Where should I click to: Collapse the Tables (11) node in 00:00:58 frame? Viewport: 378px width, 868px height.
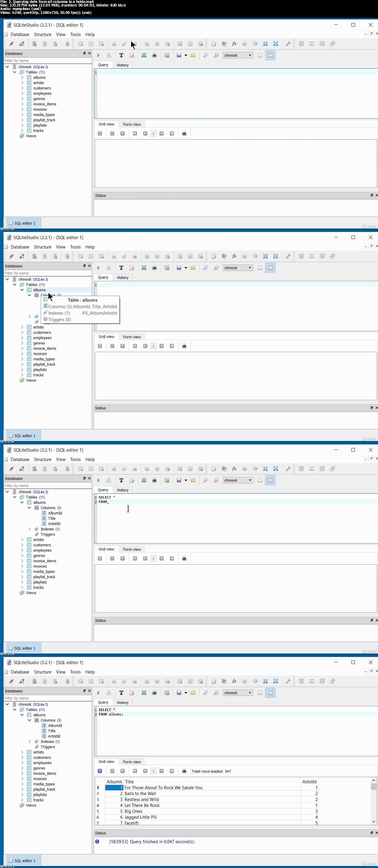click(15, 72)
